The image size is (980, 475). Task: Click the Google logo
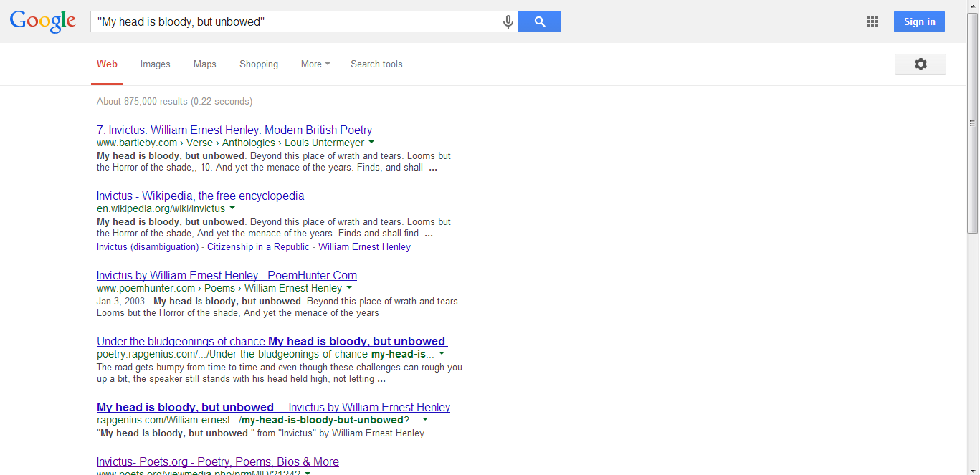(42, 21)
